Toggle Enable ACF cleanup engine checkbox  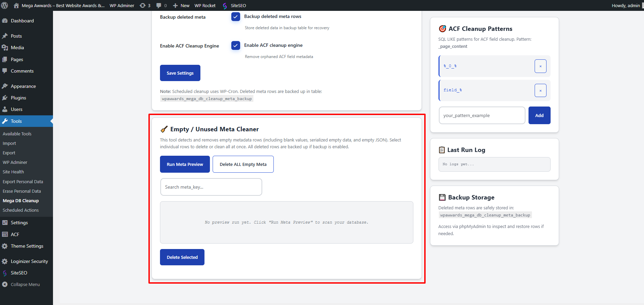pos(236,45)
